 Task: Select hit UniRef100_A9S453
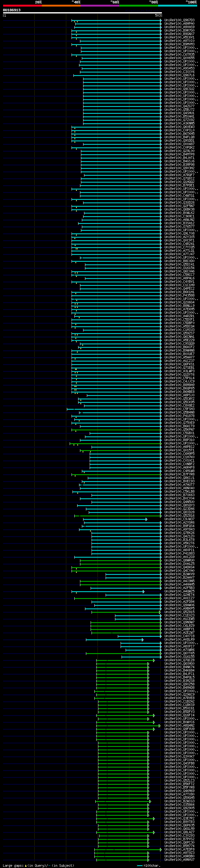[179, 69]
